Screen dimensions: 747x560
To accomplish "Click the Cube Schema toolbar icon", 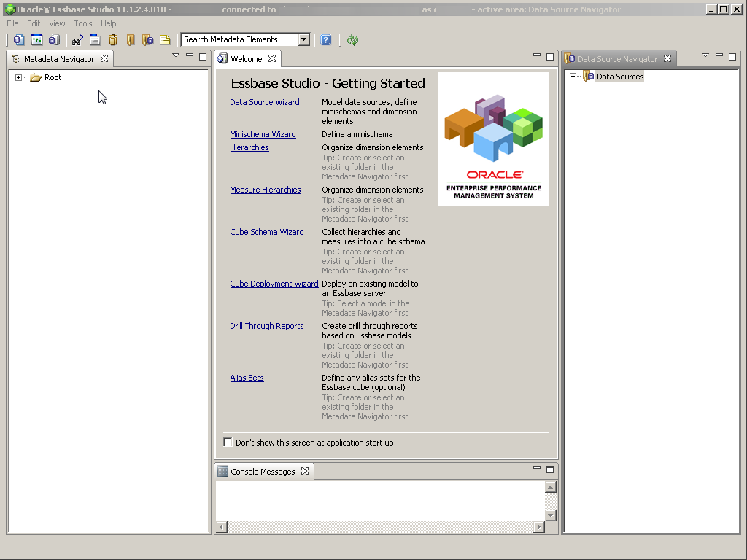I will tap(54, 39).
